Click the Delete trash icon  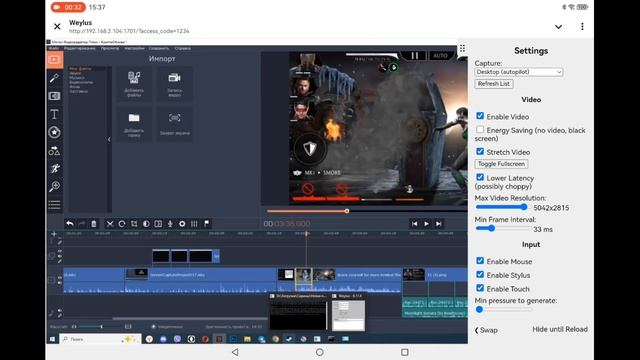coord(93,224)
